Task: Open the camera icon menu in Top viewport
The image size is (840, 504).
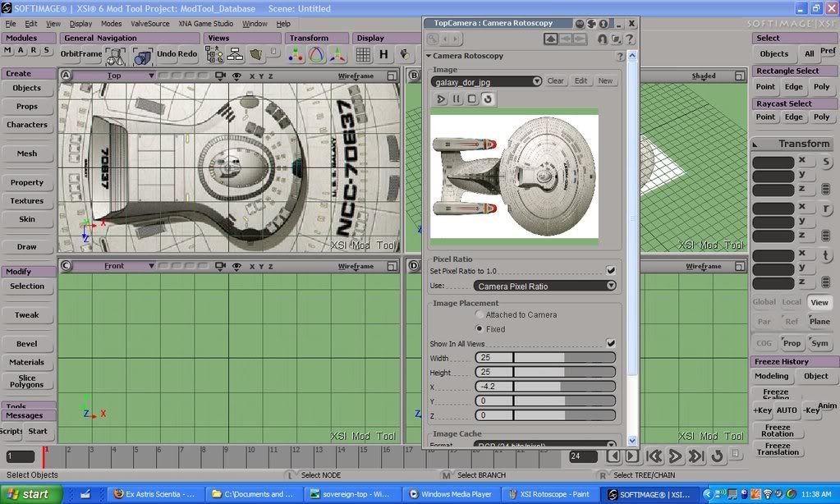Action: point(220,76)
